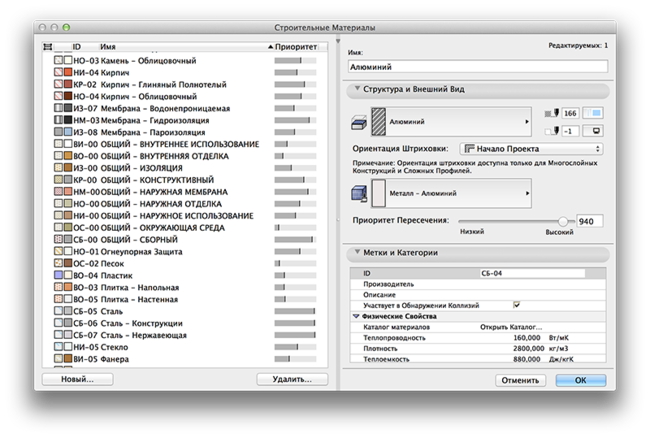Click Теплопроводность value 160,000
Screen dimensions: 650x438
(x=526, y=338)
